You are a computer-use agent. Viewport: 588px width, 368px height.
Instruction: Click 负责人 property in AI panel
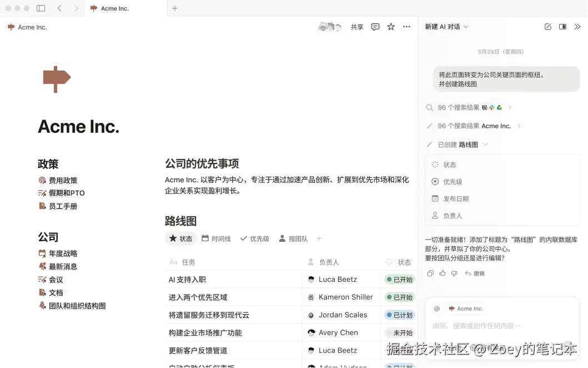[447, 216]
